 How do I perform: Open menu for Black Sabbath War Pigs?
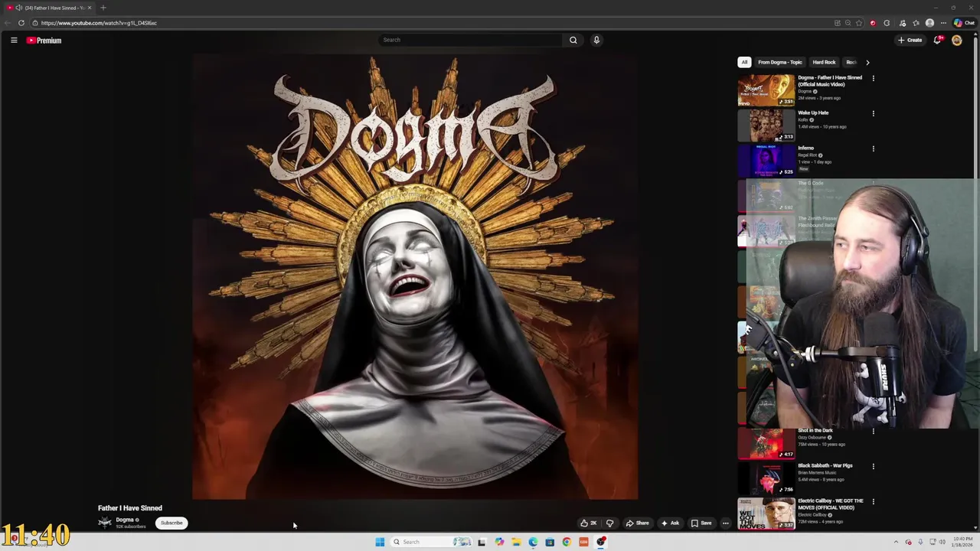873,466
